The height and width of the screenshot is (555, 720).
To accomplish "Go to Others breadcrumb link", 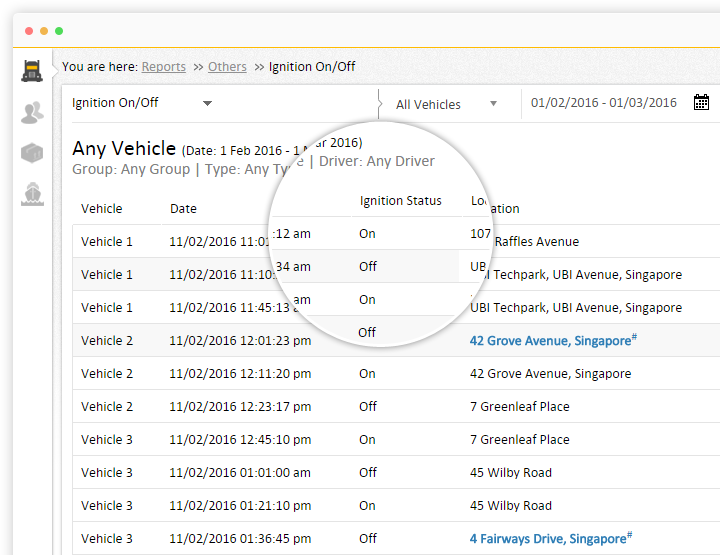I will click(227, 67).
